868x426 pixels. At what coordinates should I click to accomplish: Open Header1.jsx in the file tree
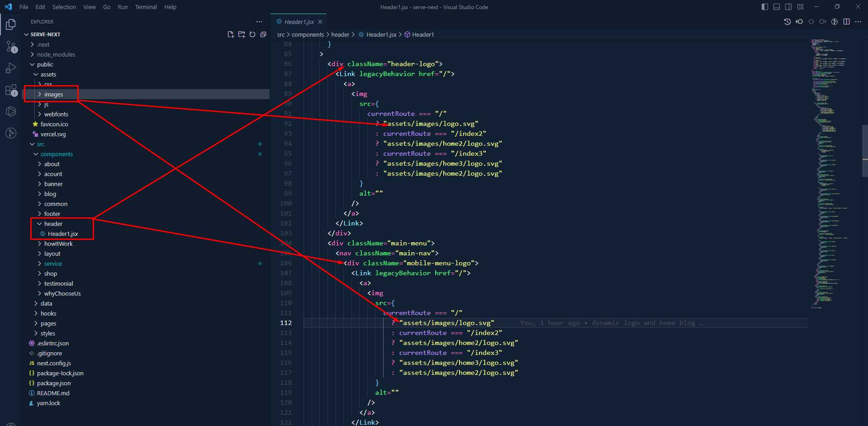(x=146, y=234)
